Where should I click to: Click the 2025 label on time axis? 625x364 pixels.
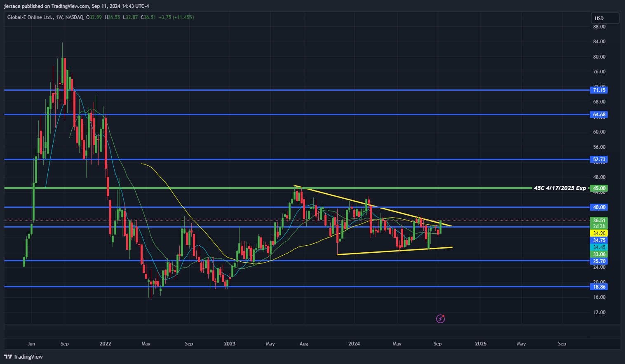click(481, 344)
